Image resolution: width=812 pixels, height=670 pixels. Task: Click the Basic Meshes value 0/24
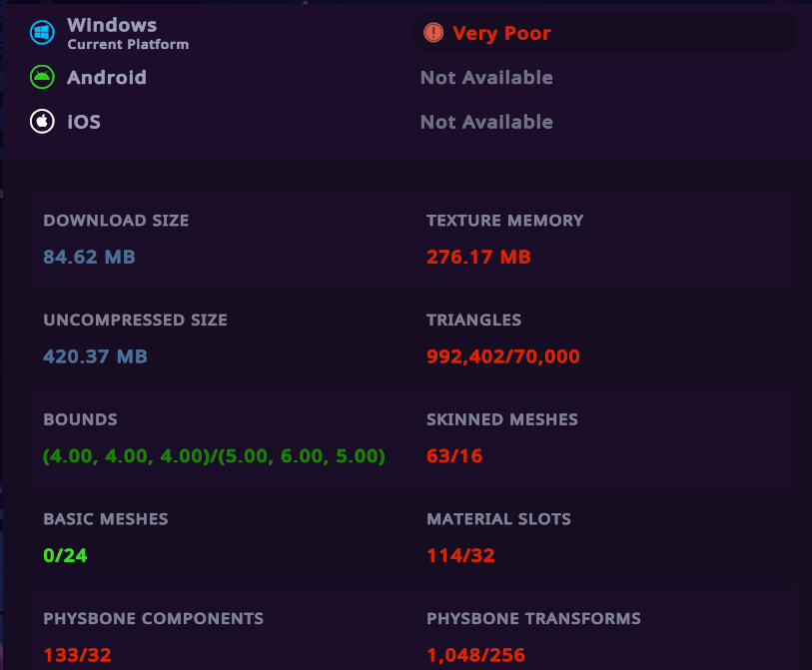[65, 555]
